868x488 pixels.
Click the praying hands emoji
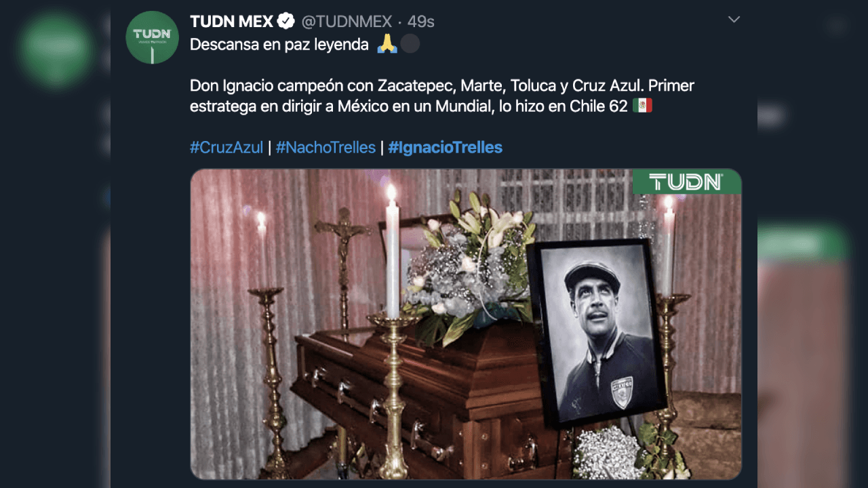388,43
